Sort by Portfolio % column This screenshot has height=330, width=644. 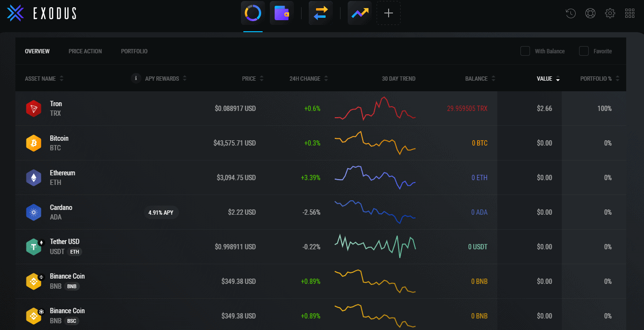tap(600, 79)
